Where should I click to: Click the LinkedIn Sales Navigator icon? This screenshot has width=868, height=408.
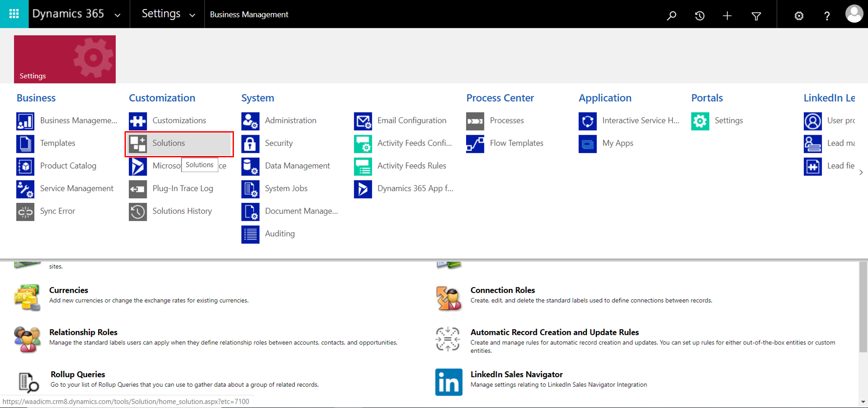coord(448,382)
